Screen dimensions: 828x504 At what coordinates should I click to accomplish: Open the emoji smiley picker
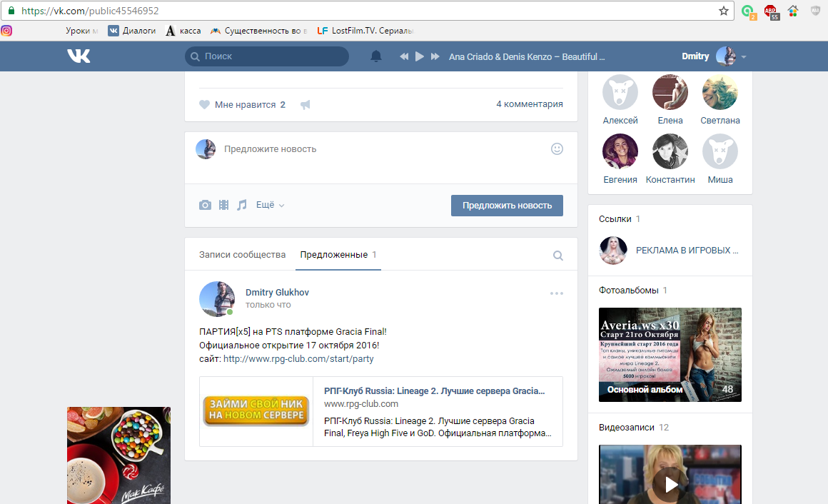pos(557,149)
